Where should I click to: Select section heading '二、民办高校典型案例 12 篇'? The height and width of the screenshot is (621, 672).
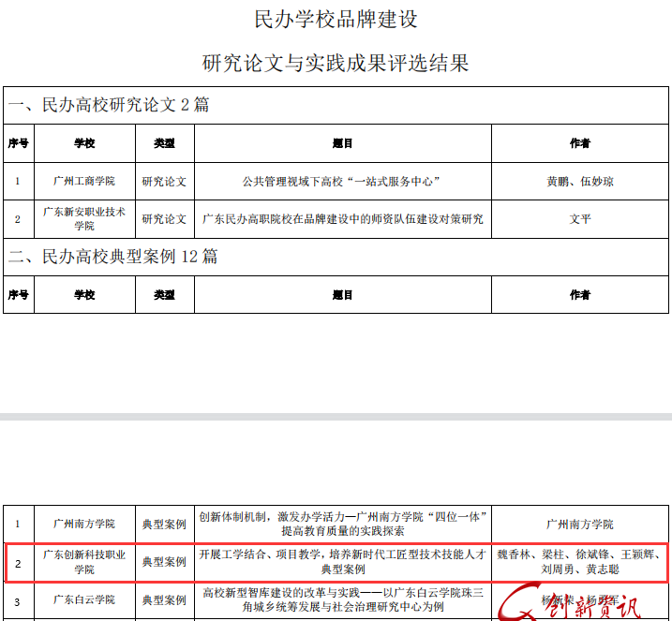[113, 257]
